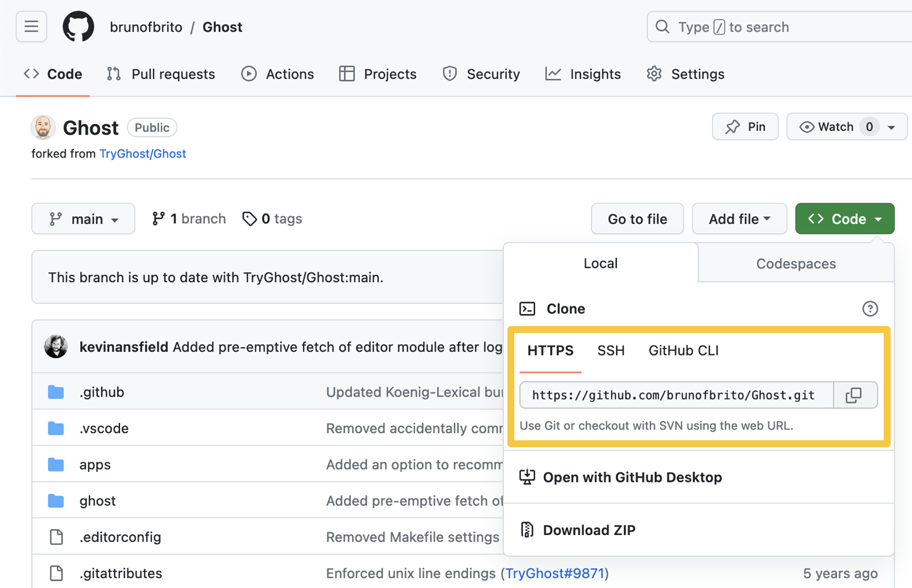Open kevinansfield's avatar in commit row
The height and width of the screenshot is (588, 912).
tap(56, 346)
